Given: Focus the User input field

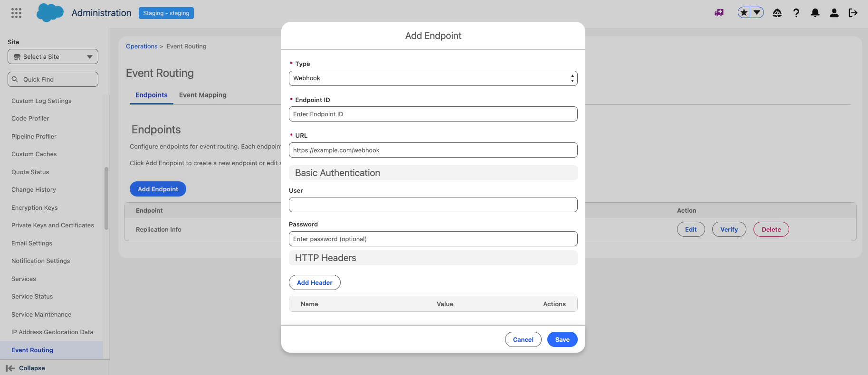Looking at the screenshot, I should click(433, 205).
